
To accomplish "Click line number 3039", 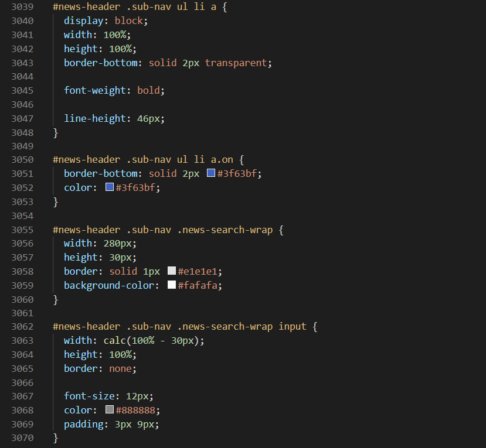I will point(22,7).
